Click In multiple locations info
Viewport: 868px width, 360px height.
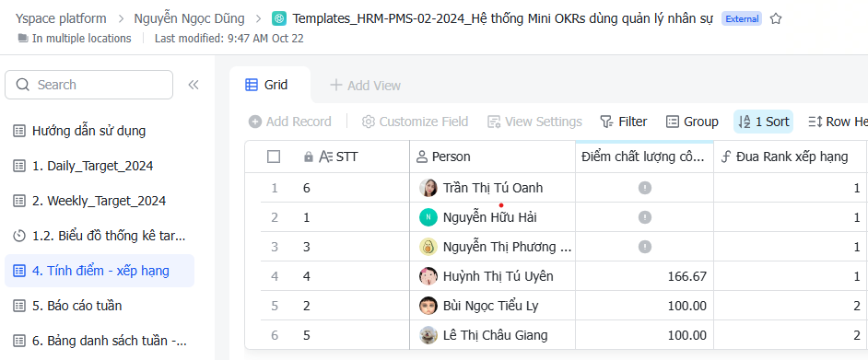(x=75, y=38)
